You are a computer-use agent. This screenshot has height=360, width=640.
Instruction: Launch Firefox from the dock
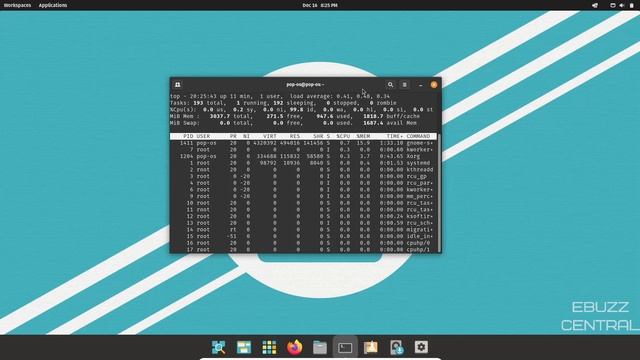294,347
